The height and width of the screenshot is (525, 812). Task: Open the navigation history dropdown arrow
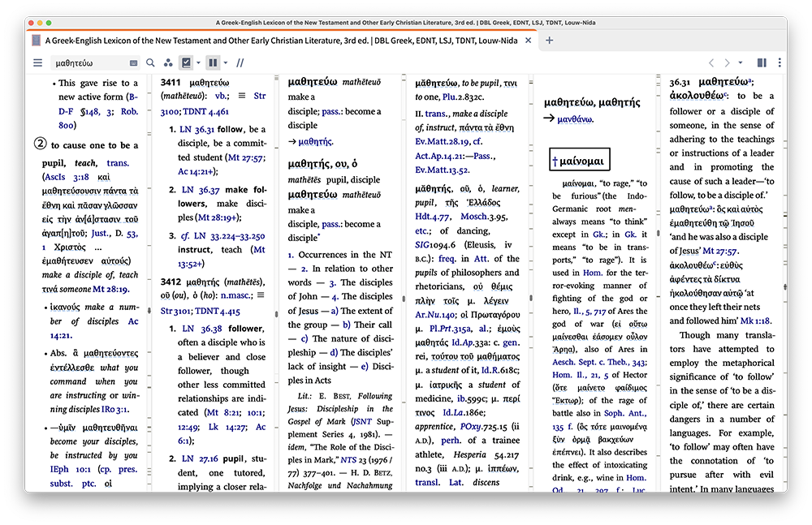click(741, 62)
